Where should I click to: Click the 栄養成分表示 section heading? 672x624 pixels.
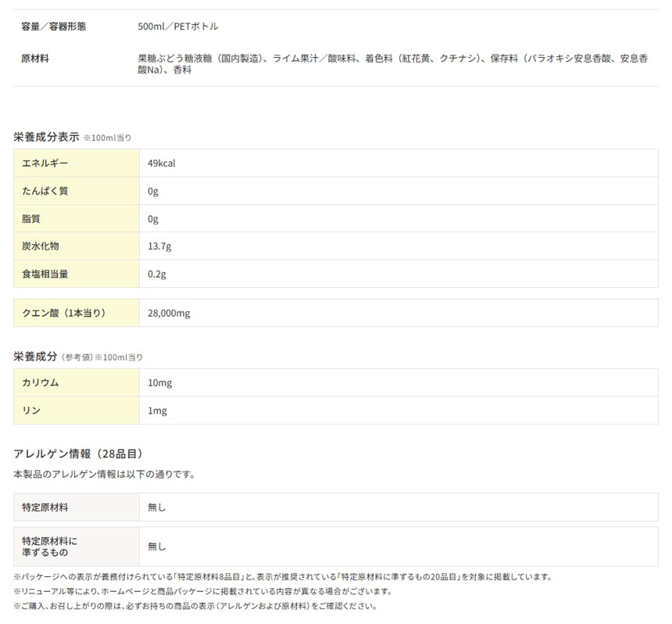click(46, 137)
